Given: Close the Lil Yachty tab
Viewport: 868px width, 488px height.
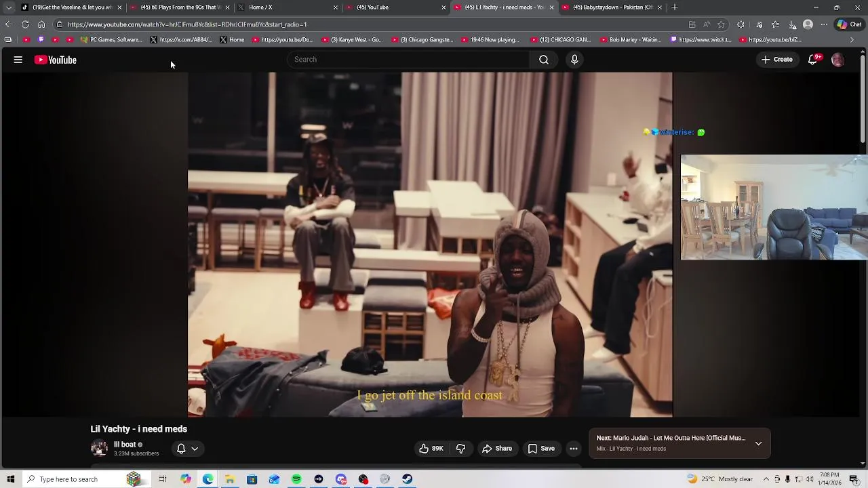Looking at the screenshot, I should (552, 7).
